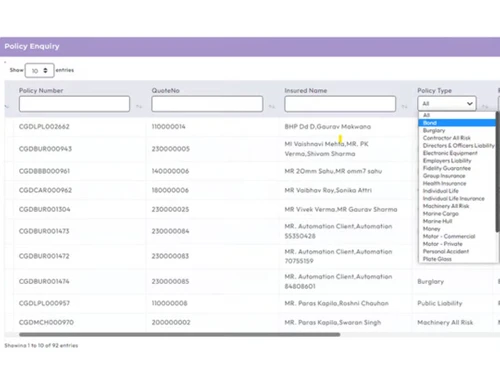Select 'Individual Life' policy type
500x375 pixels.
coord(457,191)
